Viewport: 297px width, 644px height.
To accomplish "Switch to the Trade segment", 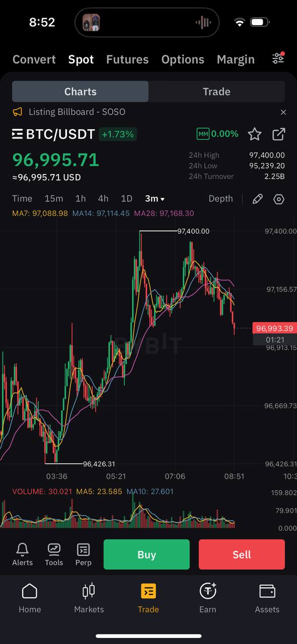I will [x=216, y=92].
